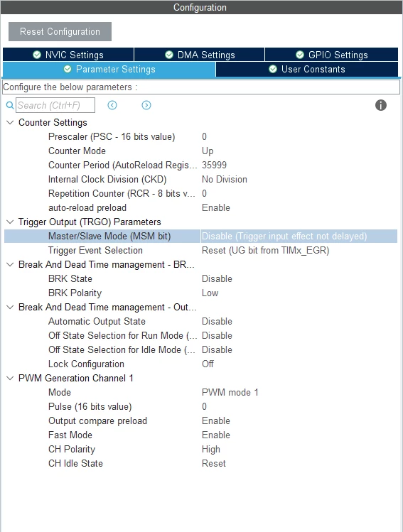Screen dimensions: 403x532
Task: Select the Lock Configuration label
Action: [x=86, y=364]
